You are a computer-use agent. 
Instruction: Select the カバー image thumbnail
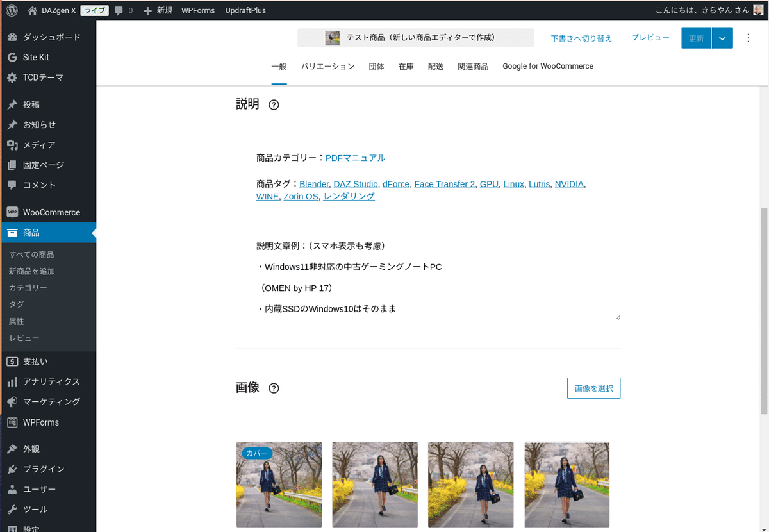point(279,485)
